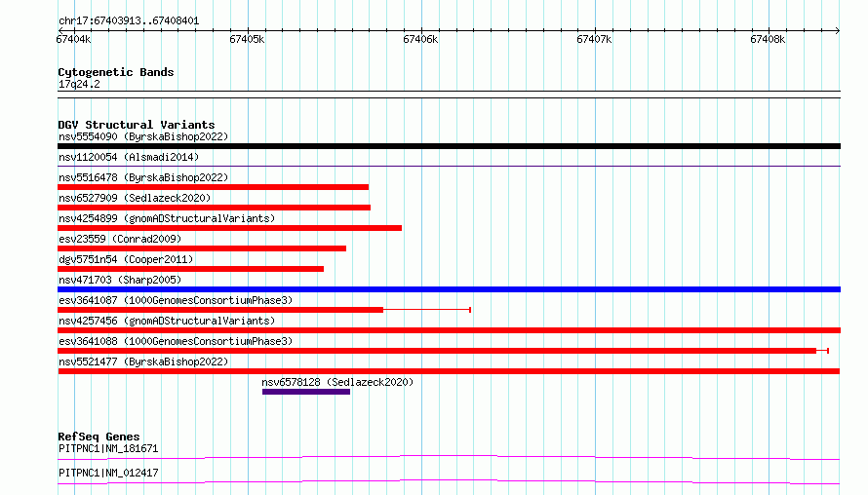
Task: Click the blue bar for nsv471703
Action: [x=449, y=289]
